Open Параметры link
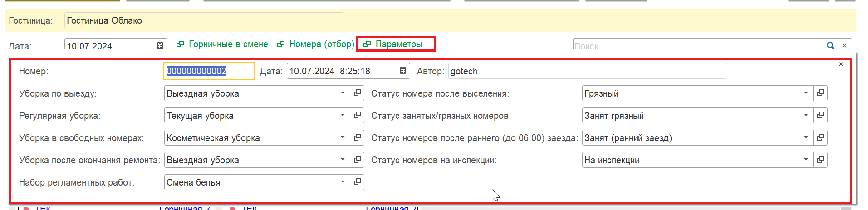Image resolution: width=868 pixels, height=210 pixels. click(x=393, y=44)
